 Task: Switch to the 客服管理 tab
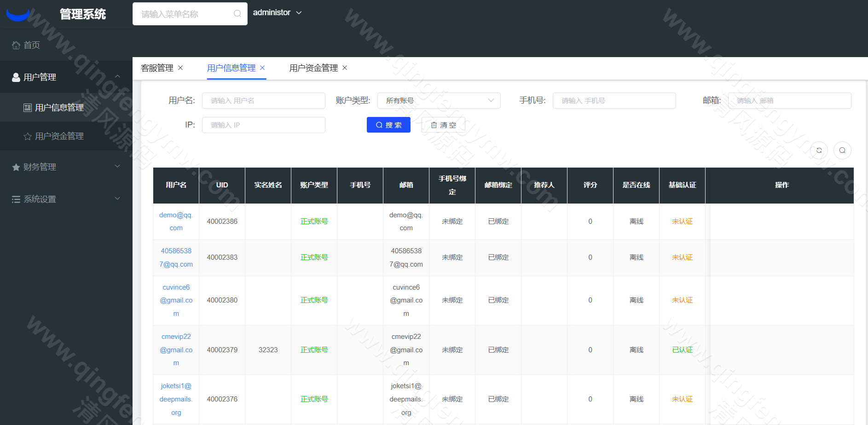157,68
